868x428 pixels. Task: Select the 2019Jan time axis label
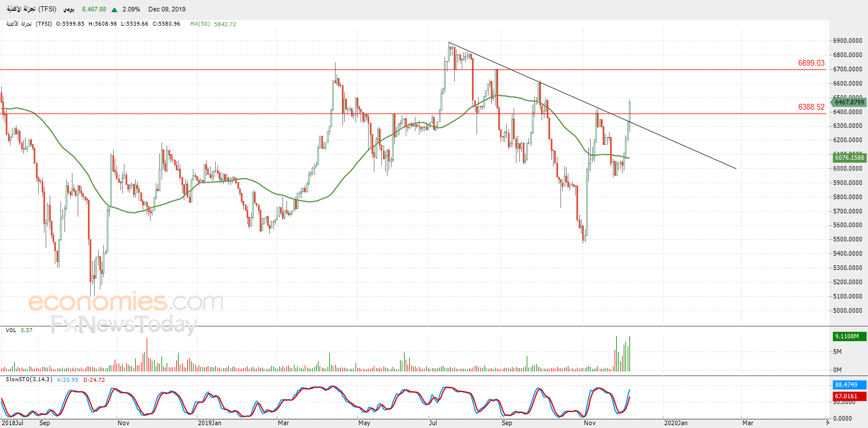click(209, 423)
